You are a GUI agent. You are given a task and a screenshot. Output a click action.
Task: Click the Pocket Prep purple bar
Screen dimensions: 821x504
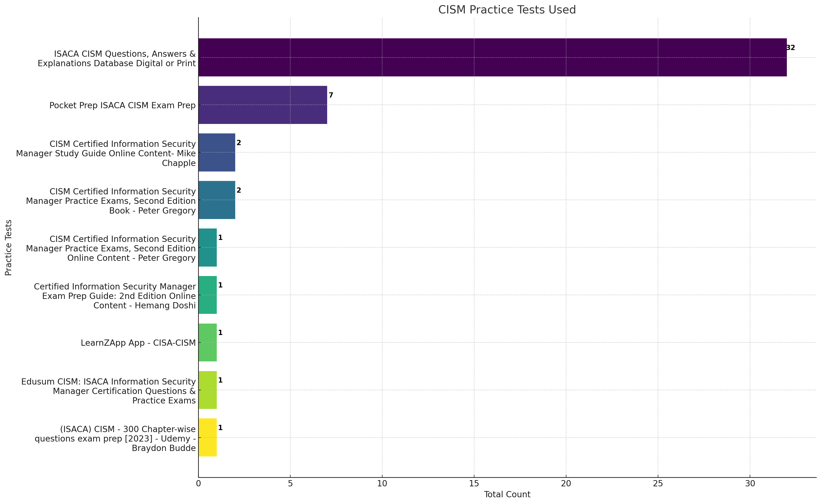263,105
